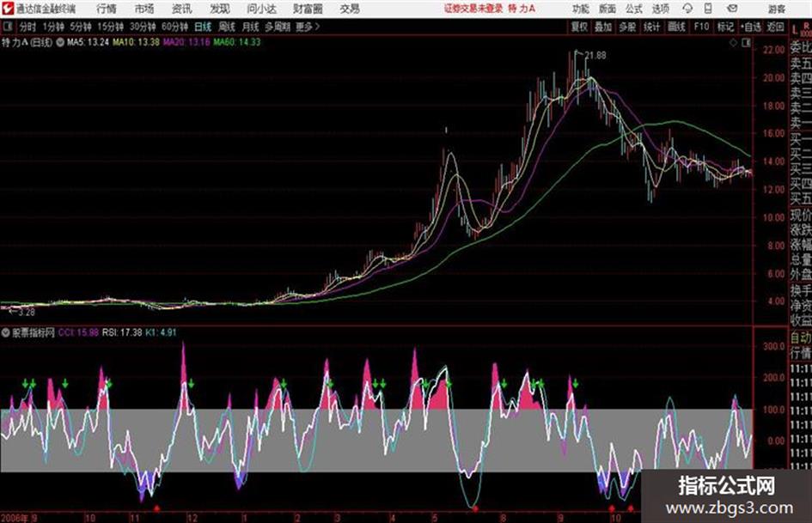
Task: Click the 21.88 high price label
Action: click(595, 55)
